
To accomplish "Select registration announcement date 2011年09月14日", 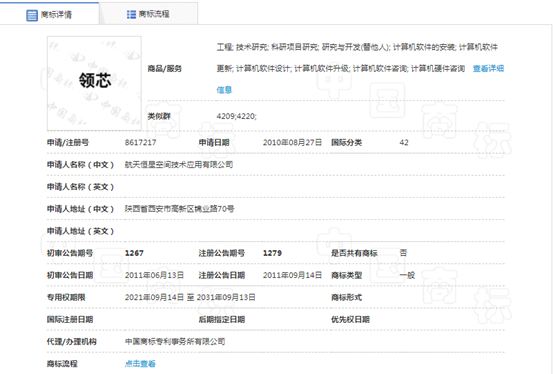I will point(292,275).
